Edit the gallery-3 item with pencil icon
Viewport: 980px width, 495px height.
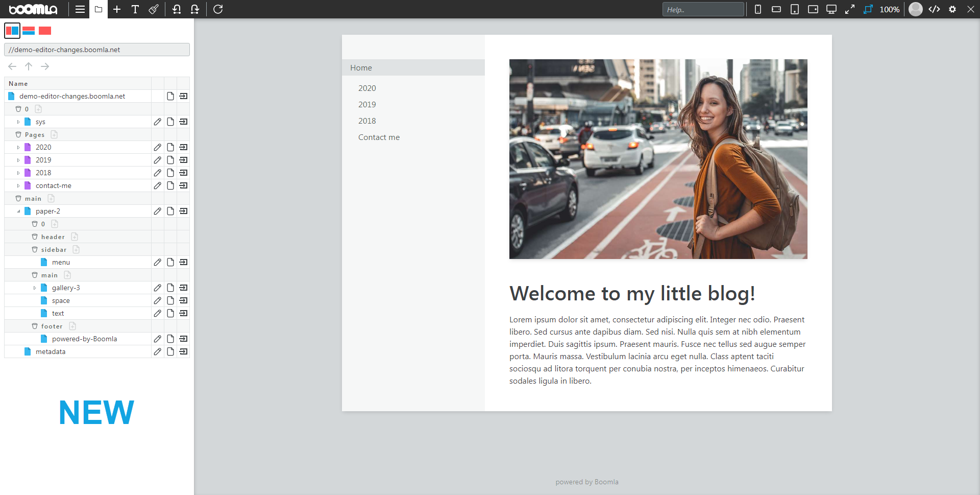157,288
